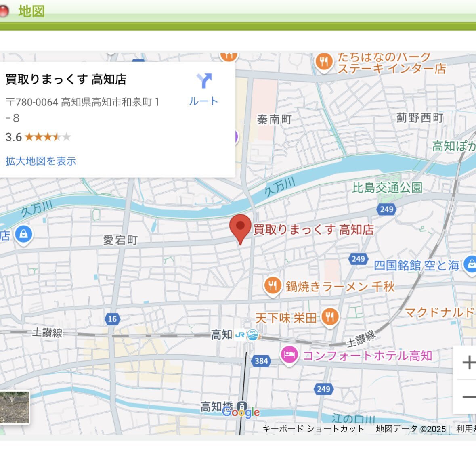Click the コンフォートホテル高知 label

coord(367,356)
